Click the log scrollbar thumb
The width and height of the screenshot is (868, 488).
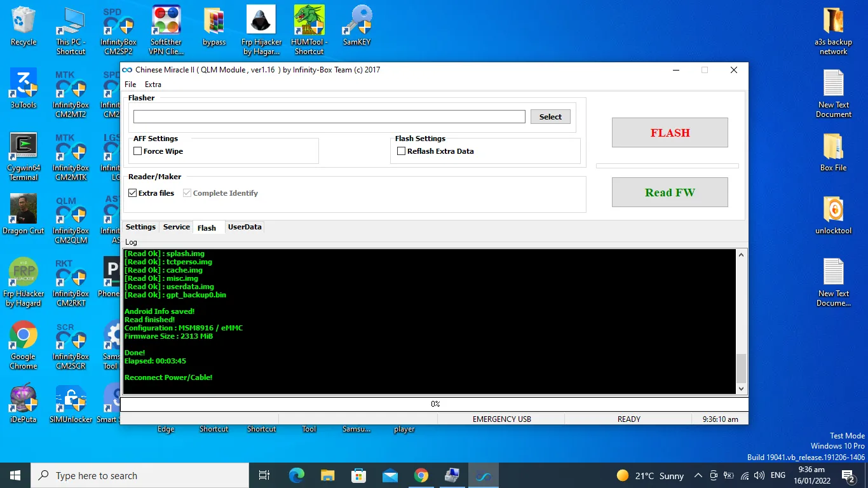(x=741, y=368)
